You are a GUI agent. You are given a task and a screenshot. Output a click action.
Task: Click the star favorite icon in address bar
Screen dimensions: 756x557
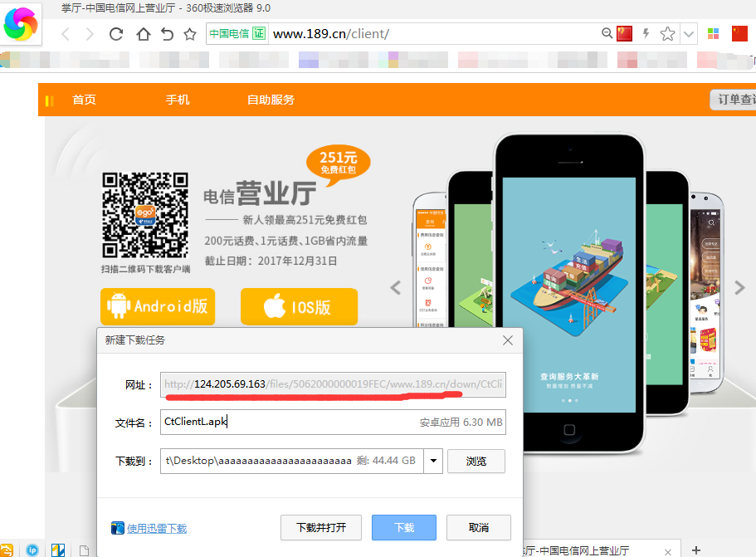click(x=668, y=34)
